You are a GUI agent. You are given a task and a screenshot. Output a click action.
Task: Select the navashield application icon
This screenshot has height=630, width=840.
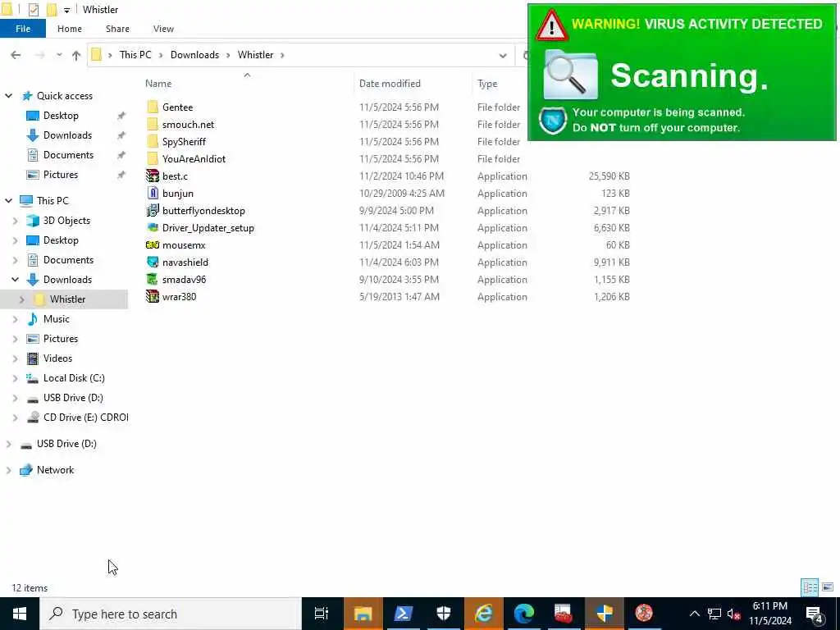click(x=153, y=262)
